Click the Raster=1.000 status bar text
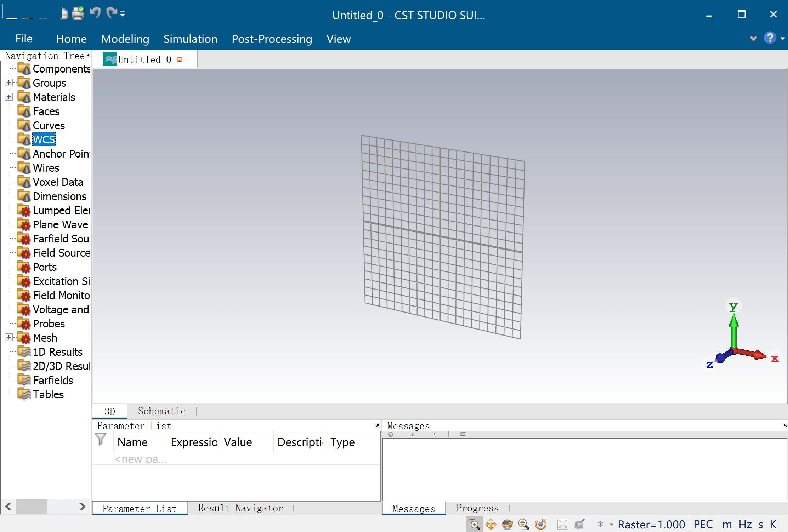 651,524
